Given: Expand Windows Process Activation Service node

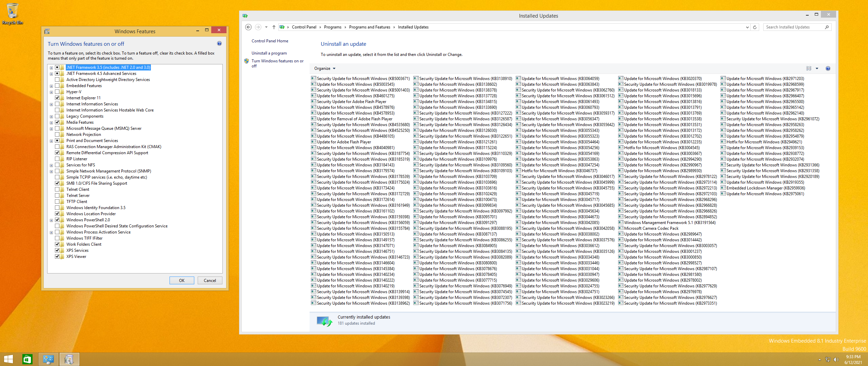Looking at the screenshot, I should [52, 232].
